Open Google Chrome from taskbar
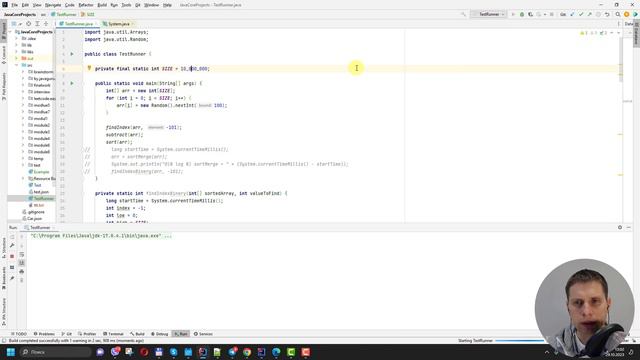Screen dimensions: 640x360 (x=247, y=352)
